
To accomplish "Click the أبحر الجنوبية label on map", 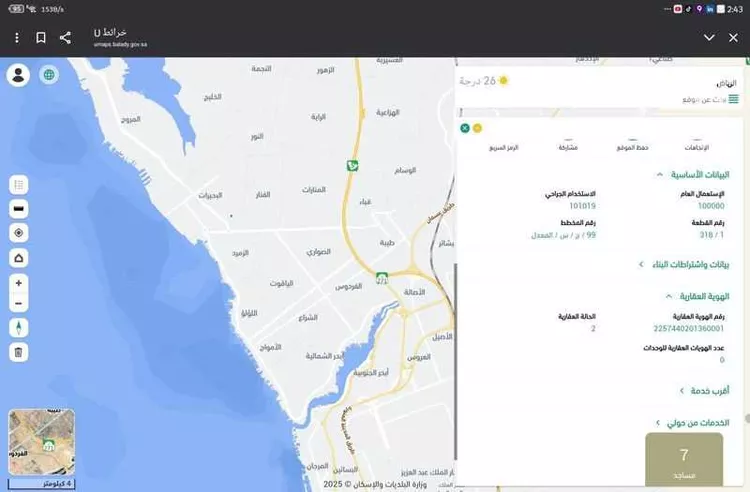I will (371, 372).
